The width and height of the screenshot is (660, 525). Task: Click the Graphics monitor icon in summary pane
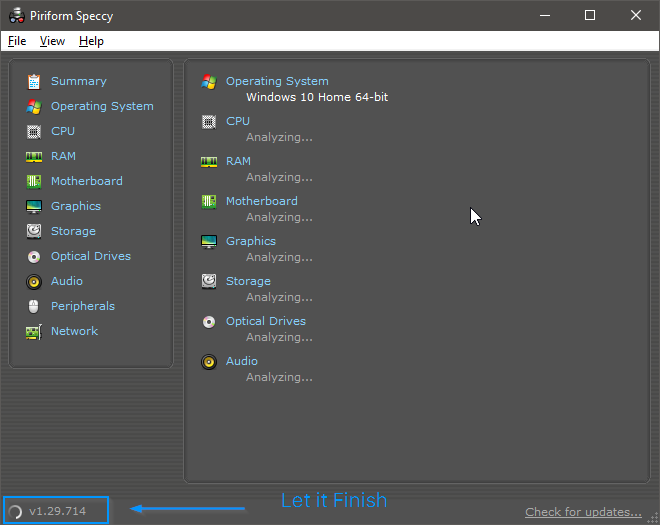coord(209,242)
